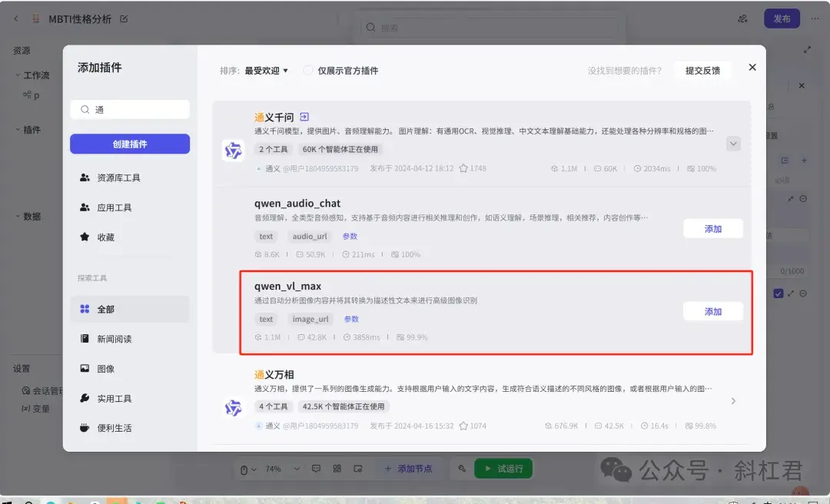Select the 实用工具 category
Image resolution: width=830 pixels, height=504 pixels.
tap(130, 398)
